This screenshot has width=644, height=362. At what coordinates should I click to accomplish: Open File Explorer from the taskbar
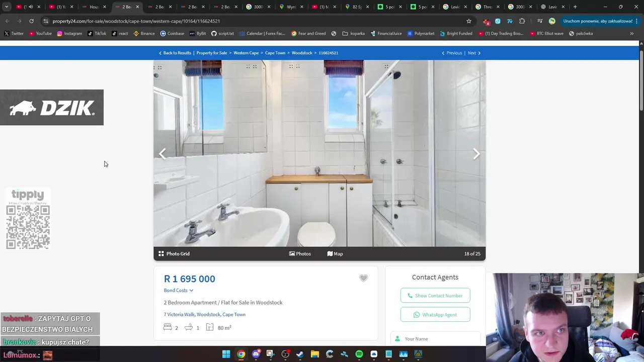tap(315, 354)
